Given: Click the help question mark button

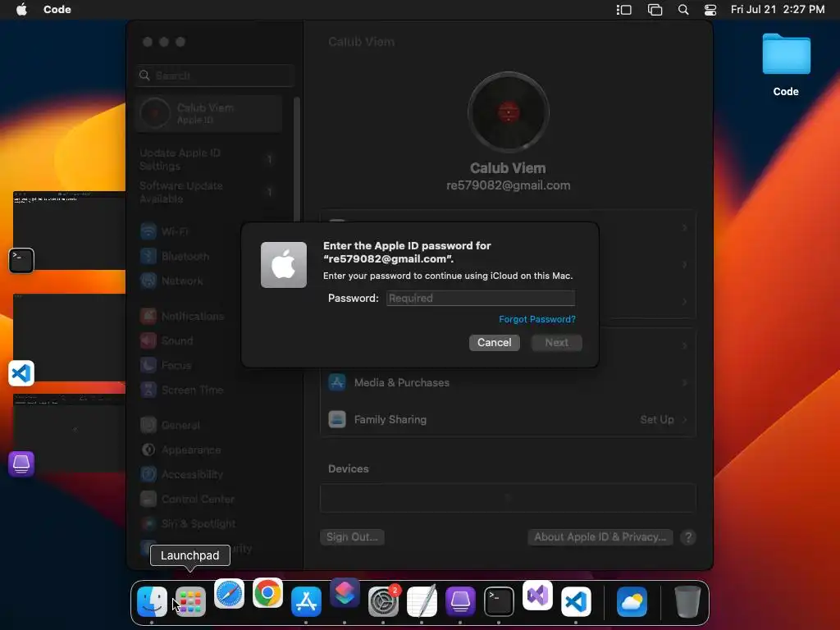Looking at the screenshot, I should click(688, 536).
